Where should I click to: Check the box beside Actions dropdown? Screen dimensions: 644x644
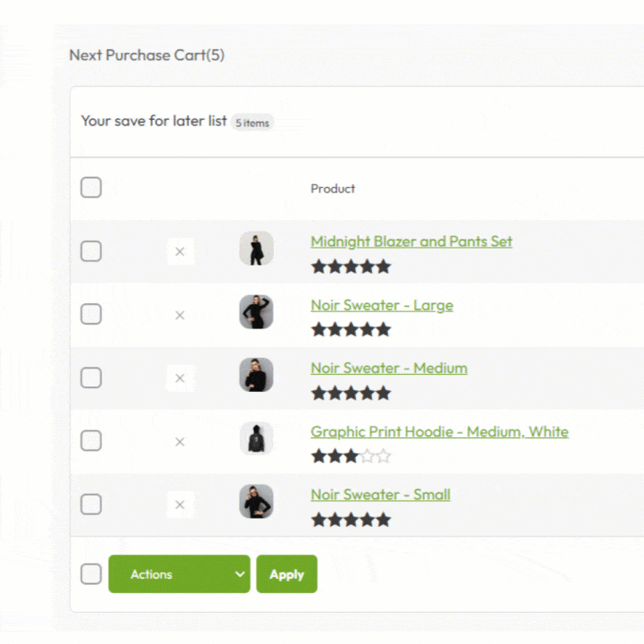pyautogui.click(x=91, y=574)
